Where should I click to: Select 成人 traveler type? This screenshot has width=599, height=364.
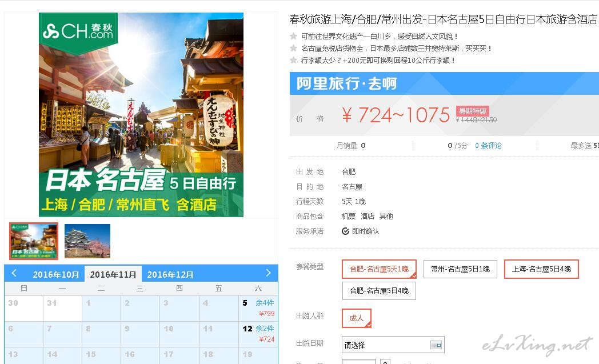[x=357, y=318]
